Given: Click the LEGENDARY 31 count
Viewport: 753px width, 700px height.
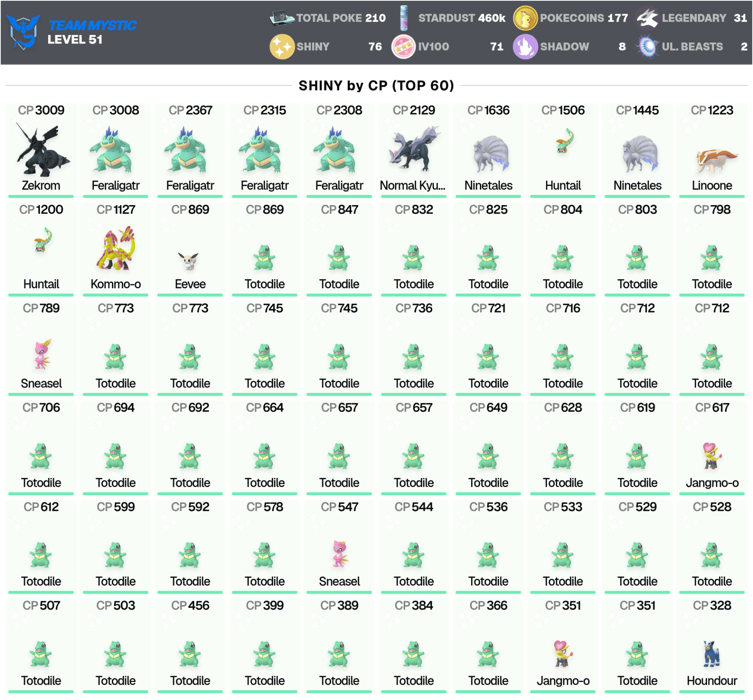Looking at the screenshot, I should pos(740,18).
